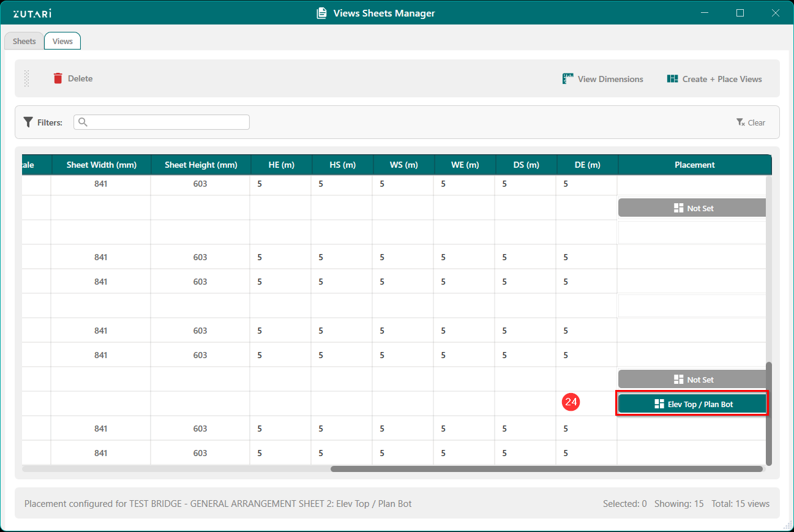Click the Create + Place Views grid icon
The height and width of the screenshot is (532, 794).
pyautogui.click(x=672, y=79)
